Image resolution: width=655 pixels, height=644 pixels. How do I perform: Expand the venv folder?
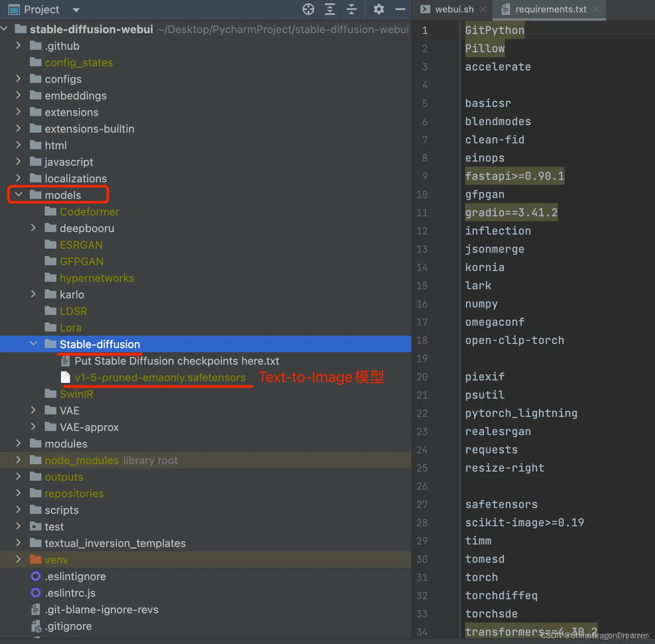(18, 559)
